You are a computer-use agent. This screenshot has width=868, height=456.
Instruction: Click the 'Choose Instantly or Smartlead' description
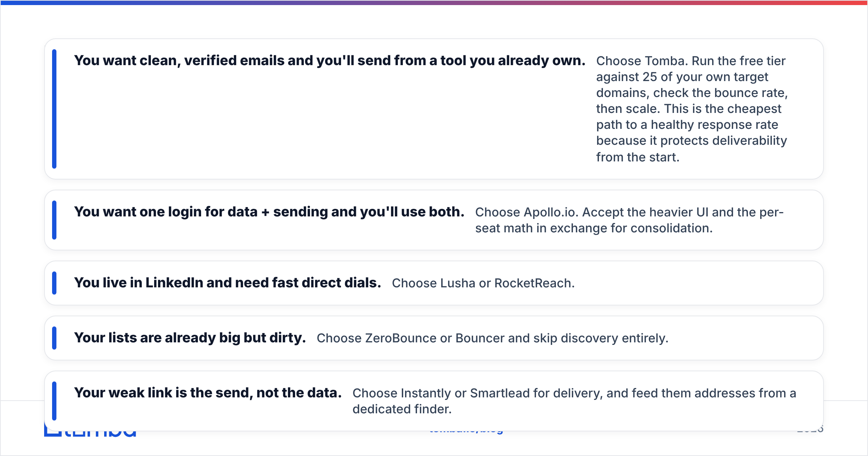coord(574,401)
